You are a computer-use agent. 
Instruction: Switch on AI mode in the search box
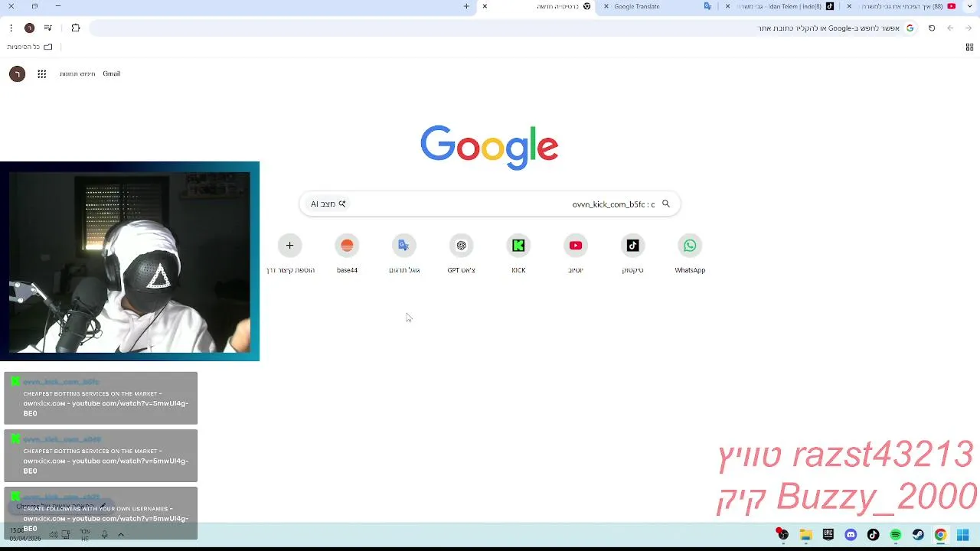pyautogui.click(x=328, y=204)
